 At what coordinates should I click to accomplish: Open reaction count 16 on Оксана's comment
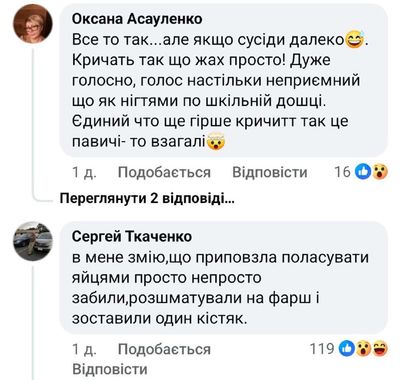tap(343, 172)
